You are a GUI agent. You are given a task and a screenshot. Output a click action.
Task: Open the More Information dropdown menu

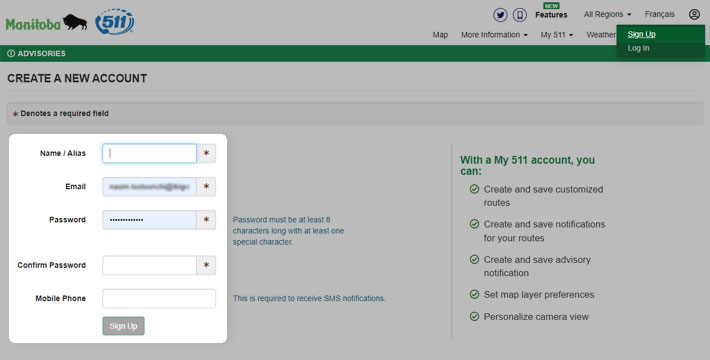coord(494,35)
